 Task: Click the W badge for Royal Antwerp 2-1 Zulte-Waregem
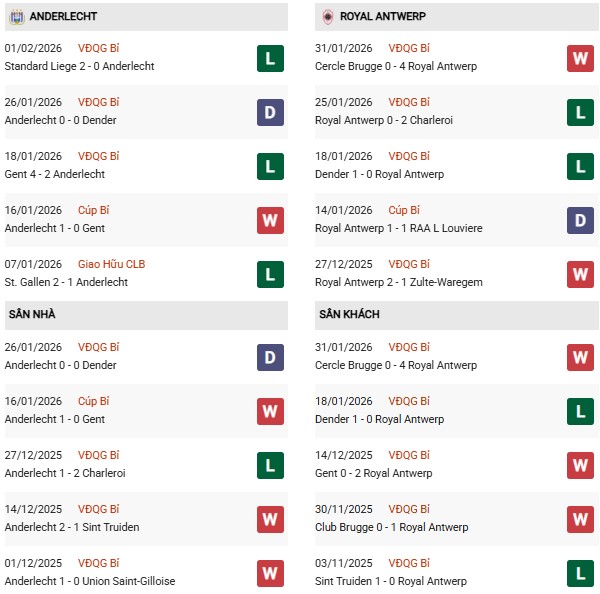[x=580, y=274]
